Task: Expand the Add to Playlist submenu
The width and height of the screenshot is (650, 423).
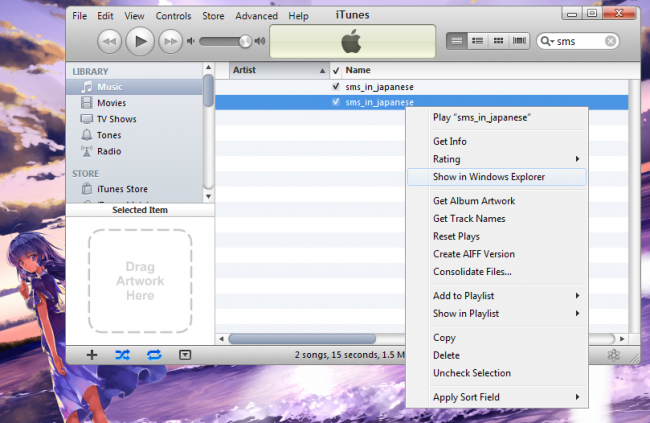Action: point(497,296)
